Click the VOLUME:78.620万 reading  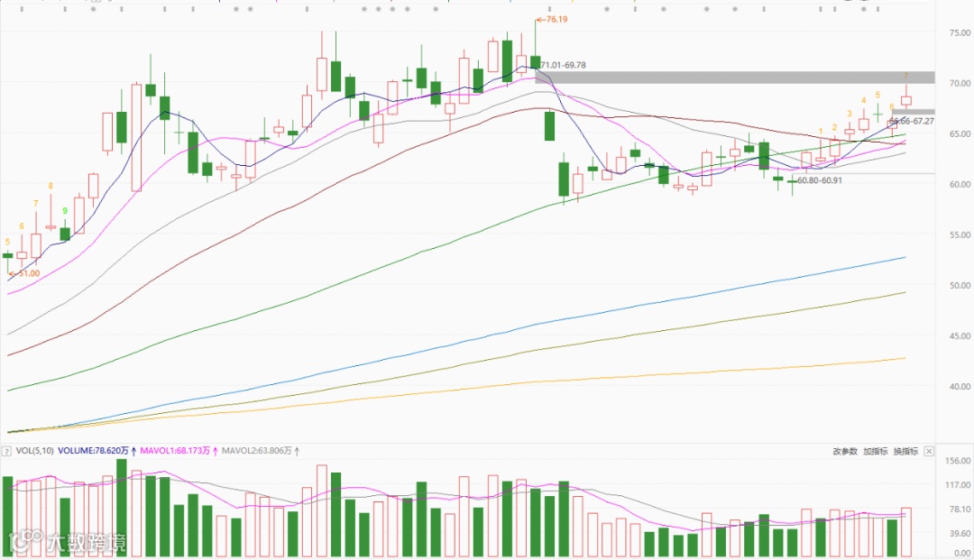(93, 451)
